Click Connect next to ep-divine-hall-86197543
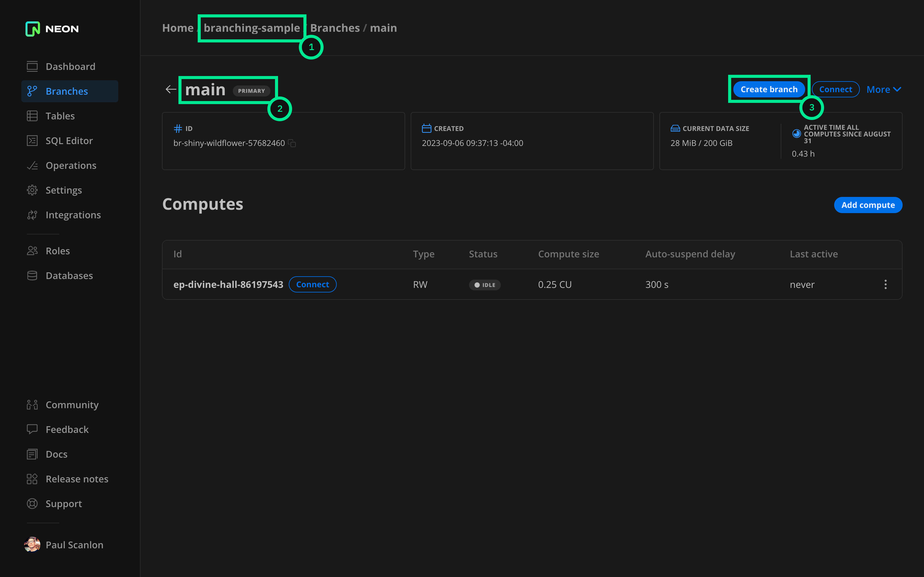 (312, 284)
